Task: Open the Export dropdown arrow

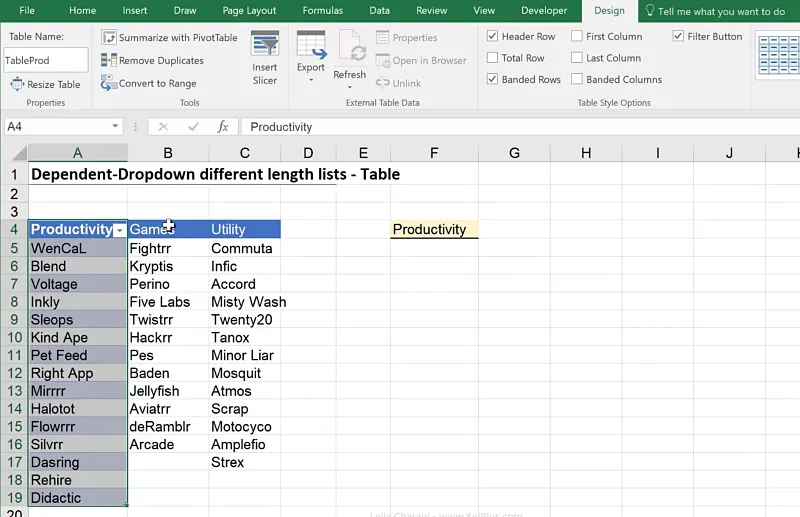Action: pyautogui.click(x=311, y=80)
